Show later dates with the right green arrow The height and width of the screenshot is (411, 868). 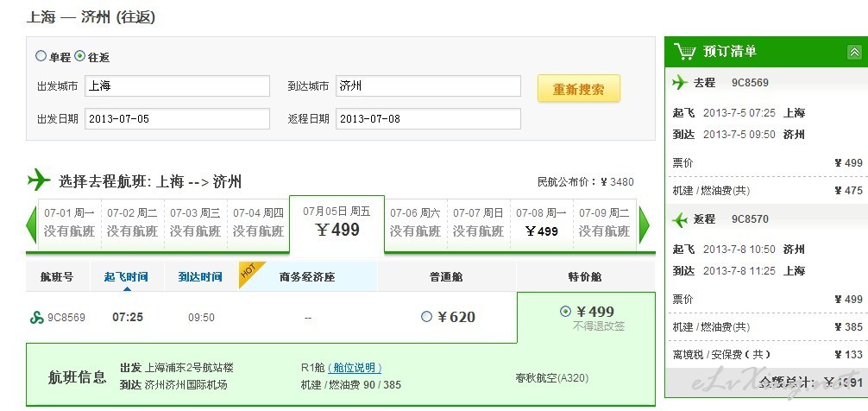coord(644,225)
